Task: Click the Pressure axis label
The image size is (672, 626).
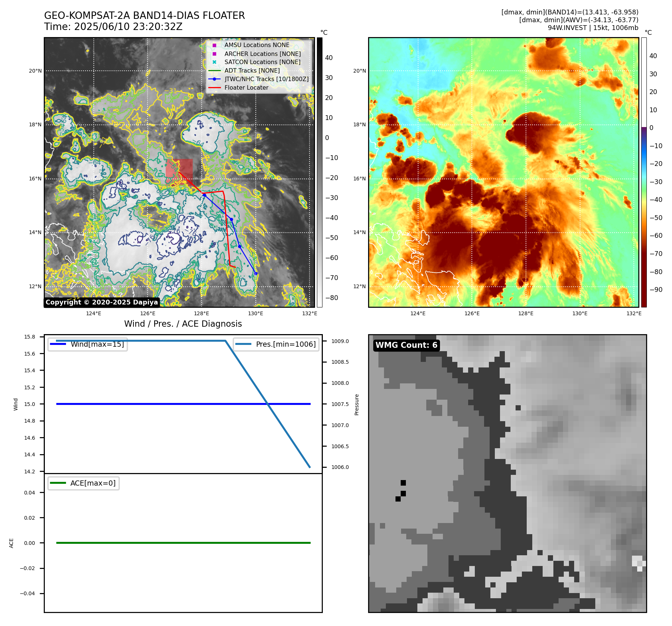Action: [x=357, y=404]
